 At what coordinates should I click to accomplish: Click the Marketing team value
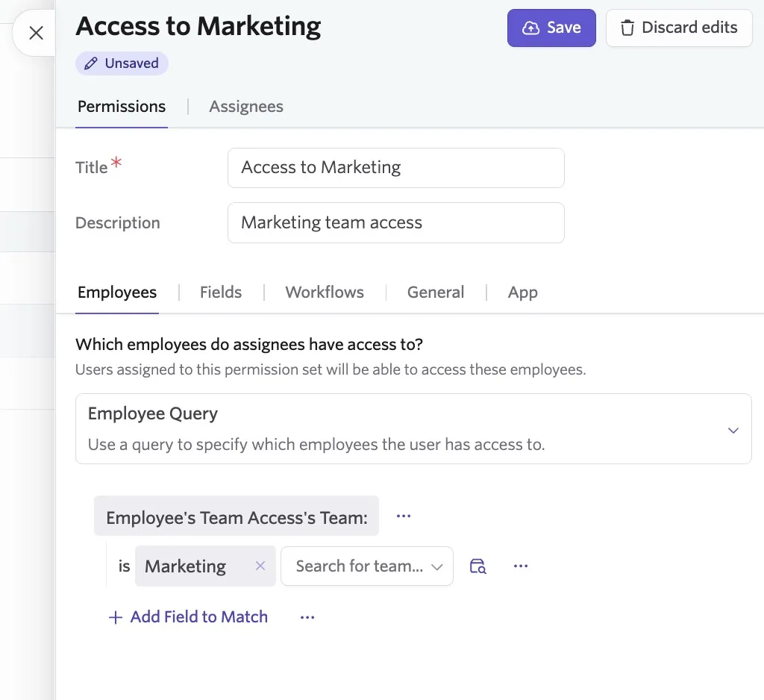(185, 566)
